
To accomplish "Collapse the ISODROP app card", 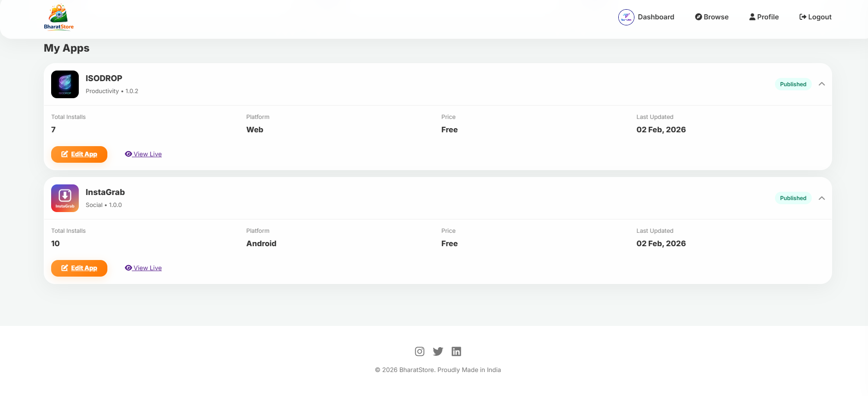I will point(822,84).
